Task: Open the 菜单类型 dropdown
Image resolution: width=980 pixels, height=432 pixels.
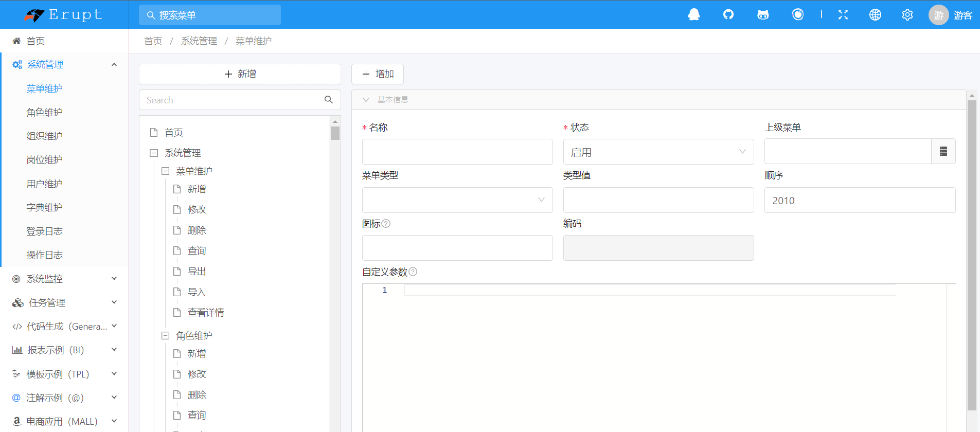Action: [457, 200]
